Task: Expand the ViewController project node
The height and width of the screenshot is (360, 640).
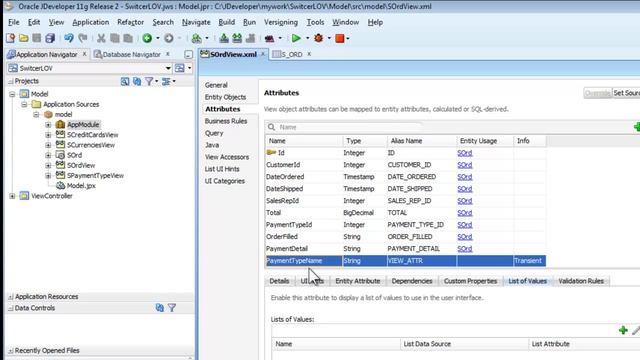Action: pos(12,196)
